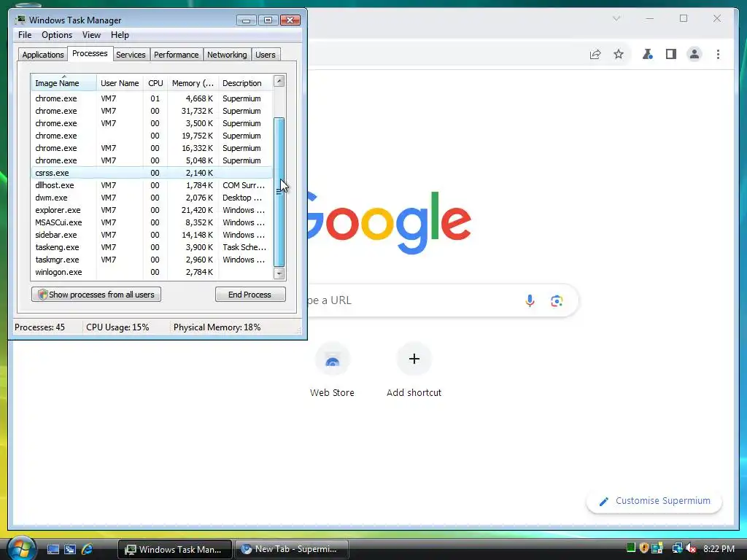Select the explorer.exe process
The width and height of the screenshot is (747, 560).
152,210
